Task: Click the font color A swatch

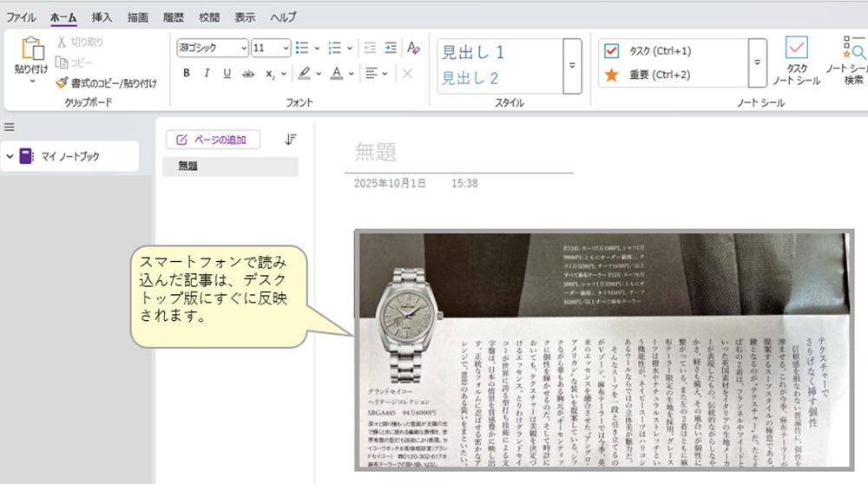Action: pos(337,74)
